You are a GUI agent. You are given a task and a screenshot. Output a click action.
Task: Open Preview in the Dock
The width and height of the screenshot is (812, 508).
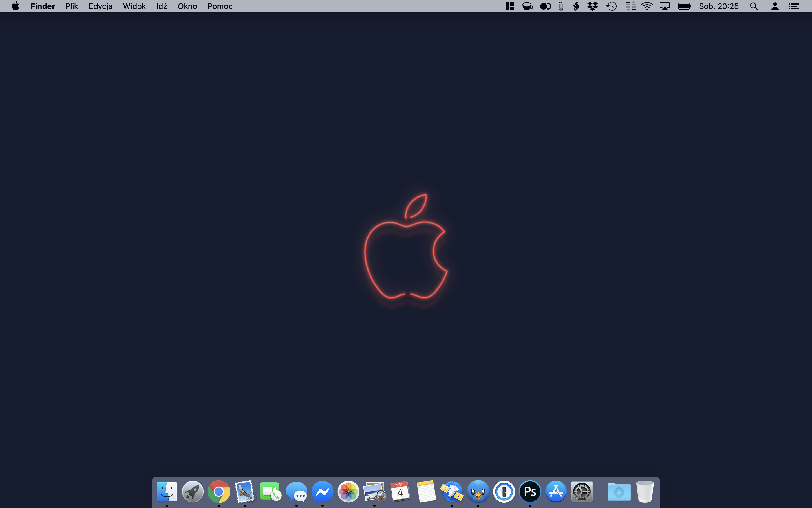374,492
